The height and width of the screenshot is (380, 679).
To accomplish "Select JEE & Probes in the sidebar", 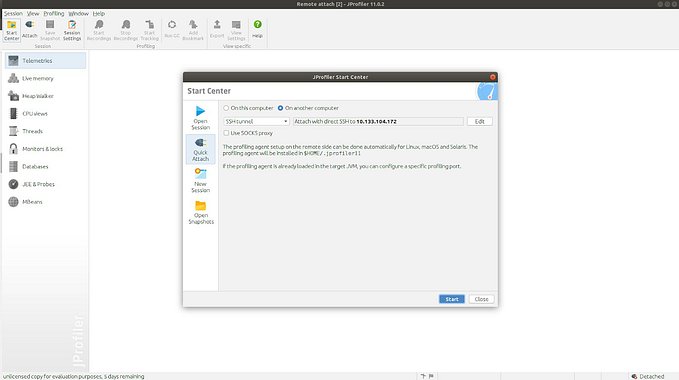I will click(x=45, y=184).
